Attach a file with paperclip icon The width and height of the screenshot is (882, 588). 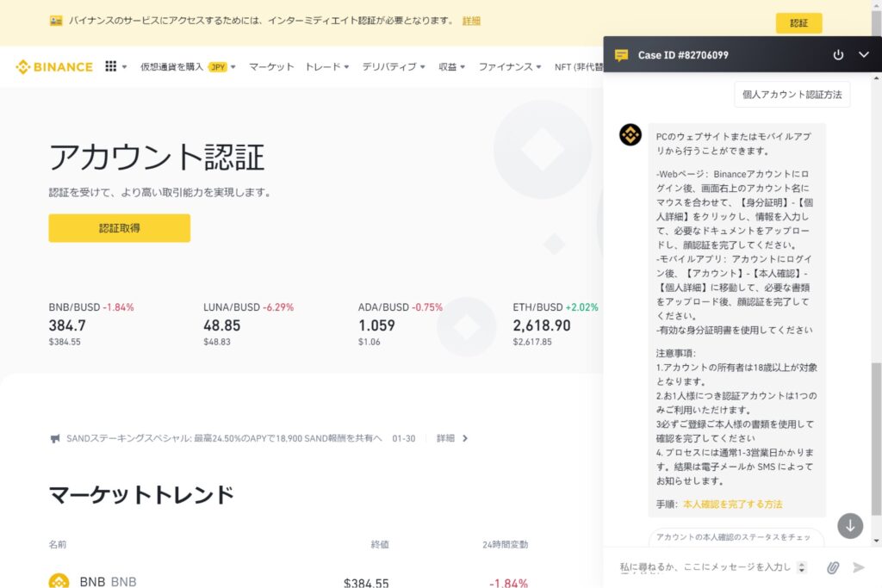coord(833,567)
